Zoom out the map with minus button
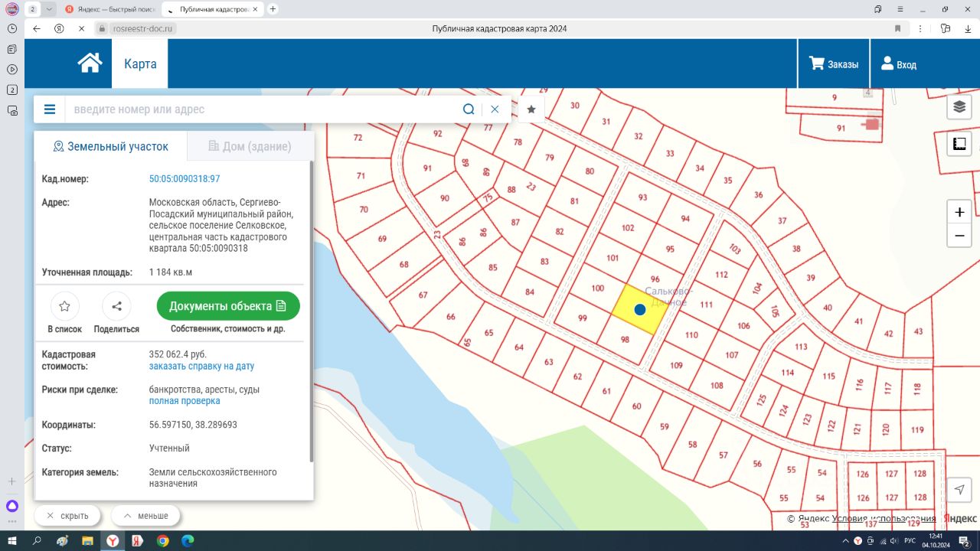 959,237
